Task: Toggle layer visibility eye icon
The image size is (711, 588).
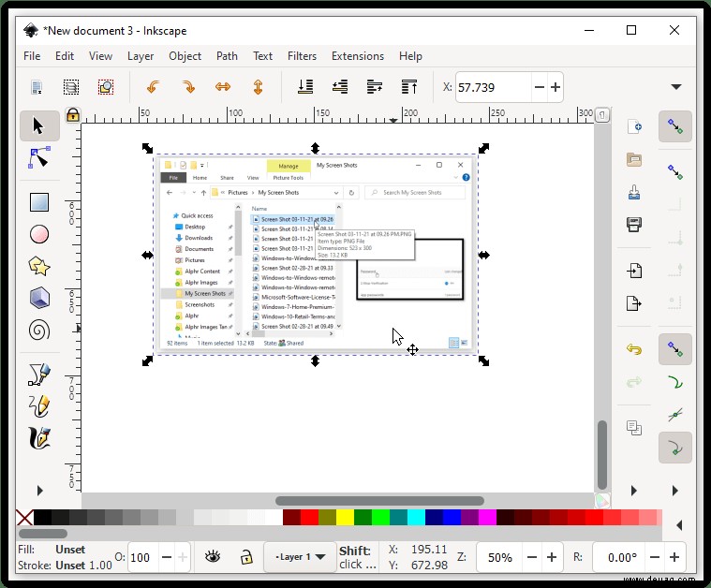Action: (213, 557)
